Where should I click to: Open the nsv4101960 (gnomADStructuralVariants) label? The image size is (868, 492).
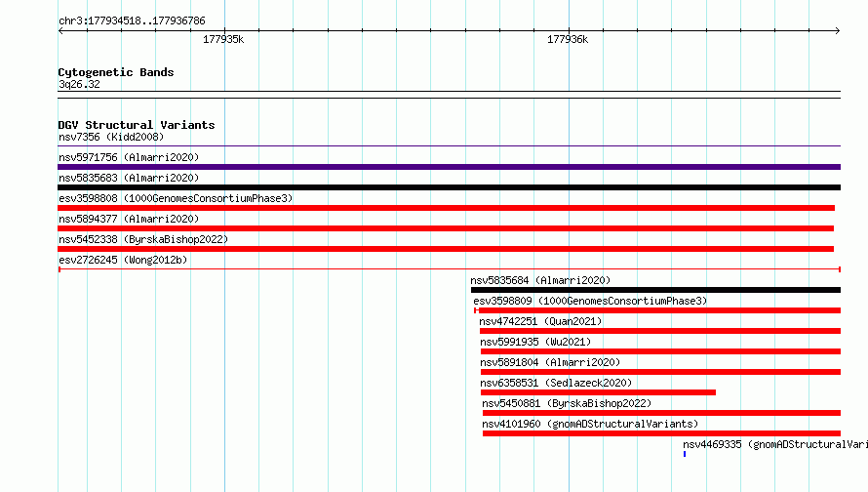(590, 424)
